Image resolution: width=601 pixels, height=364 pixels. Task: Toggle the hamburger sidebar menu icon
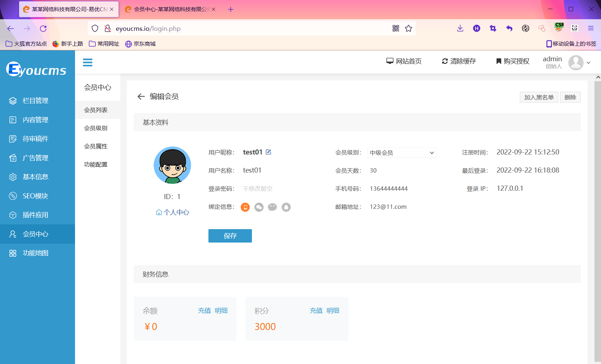(x=88, y=62)
